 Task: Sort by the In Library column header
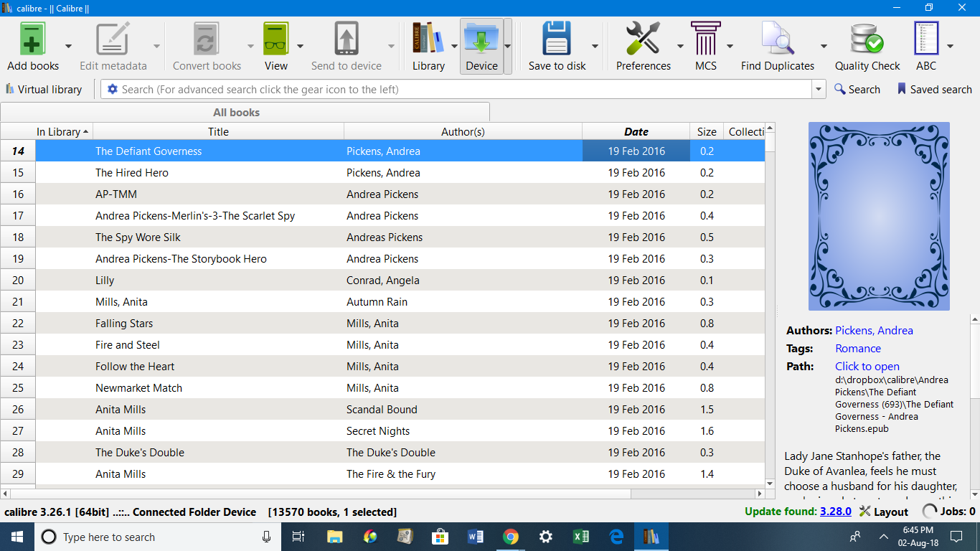click(x=64, y=131)
